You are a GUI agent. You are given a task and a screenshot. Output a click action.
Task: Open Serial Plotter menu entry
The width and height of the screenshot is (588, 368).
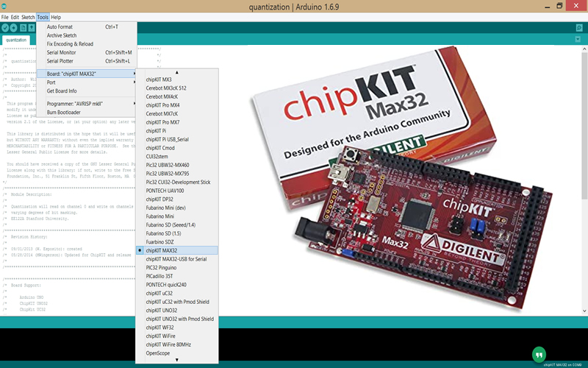[87, 61]
